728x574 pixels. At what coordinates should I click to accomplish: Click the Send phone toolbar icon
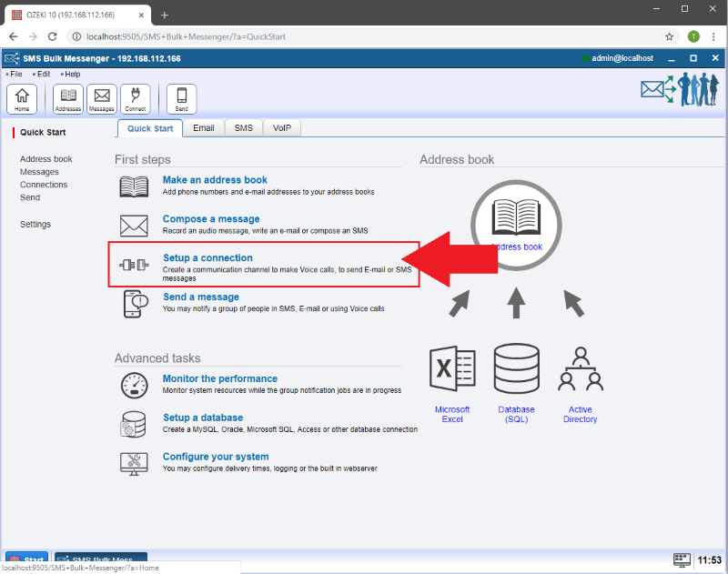point(182,97)
